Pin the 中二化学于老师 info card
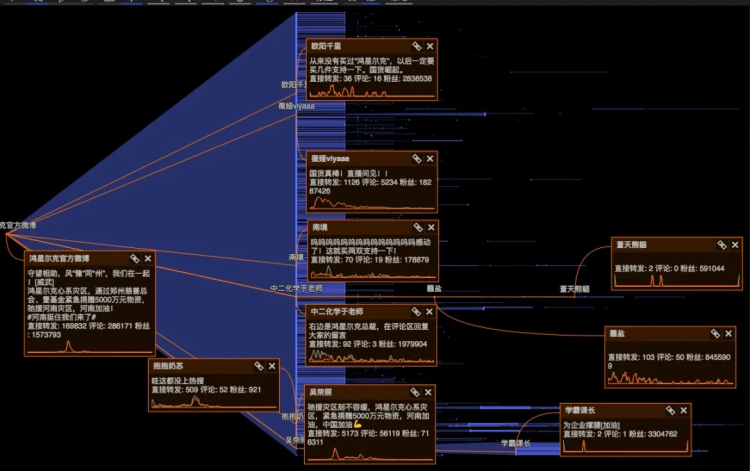750x471 pixels. coord(416,311)
